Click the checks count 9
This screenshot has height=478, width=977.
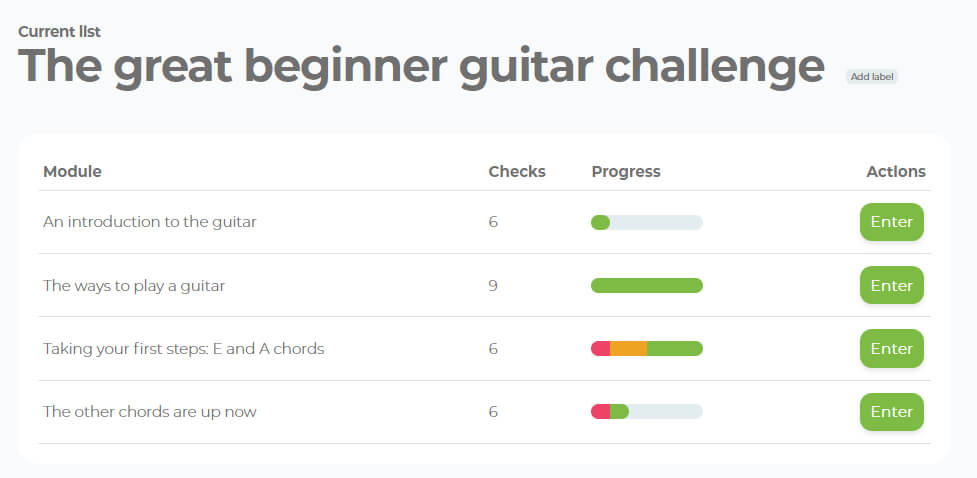click(x=493, y=285)
